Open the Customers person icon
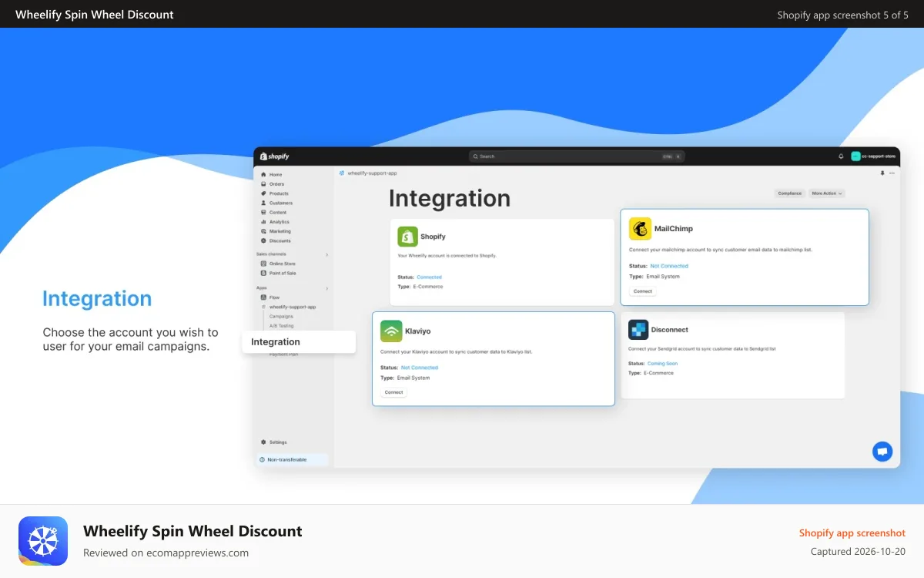This screenshot has height=578, width=924. point(263,203)
